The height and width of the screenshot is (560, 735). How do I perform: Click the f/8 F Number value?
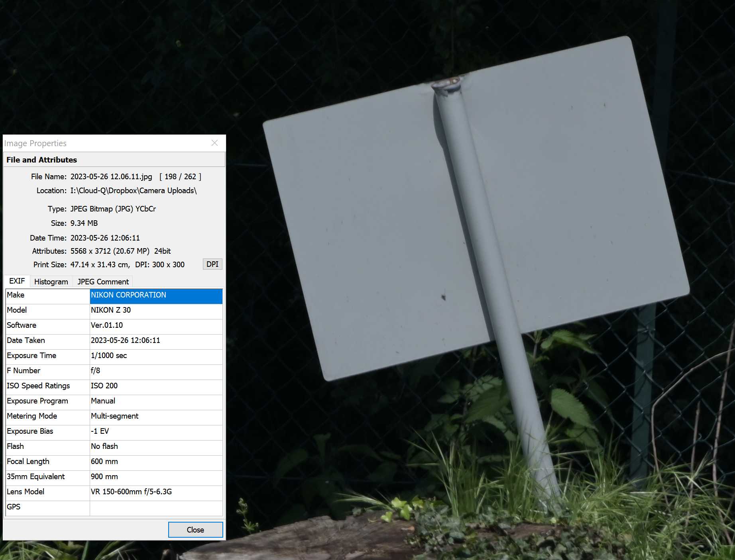(156, 371)
